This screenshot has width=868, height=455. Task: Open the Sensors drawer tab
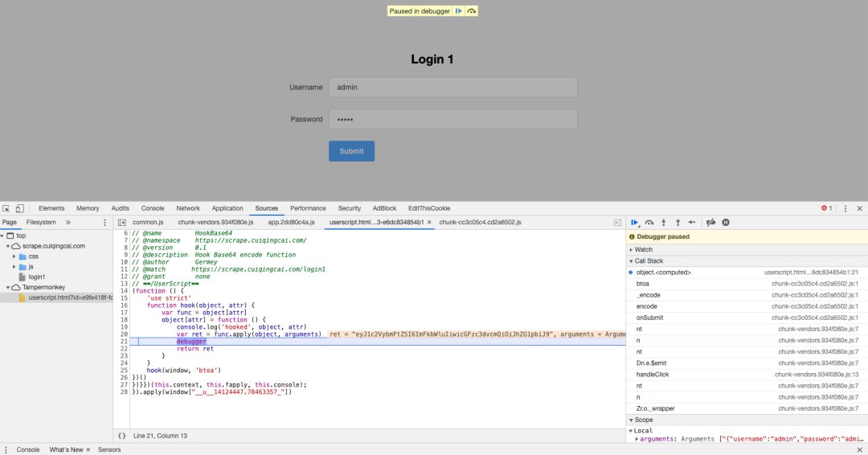pos(109,449)
